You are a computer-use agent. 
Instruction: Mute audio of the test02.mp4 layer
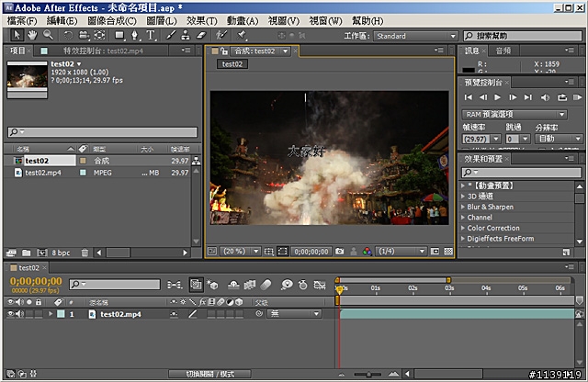[x=19, y=314]
